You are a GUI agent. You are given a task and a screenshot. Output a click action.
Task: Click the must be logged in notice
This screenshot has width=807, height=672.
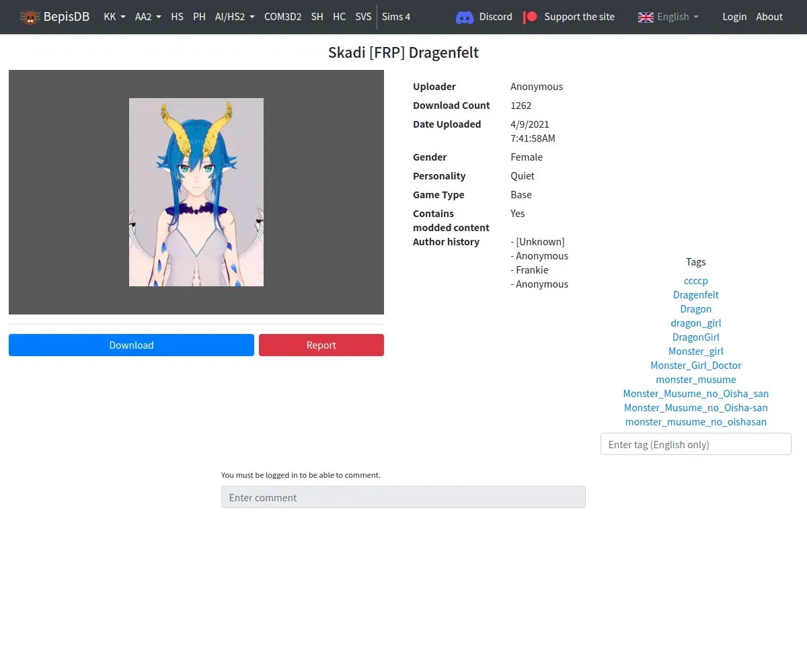click(301, 475)
